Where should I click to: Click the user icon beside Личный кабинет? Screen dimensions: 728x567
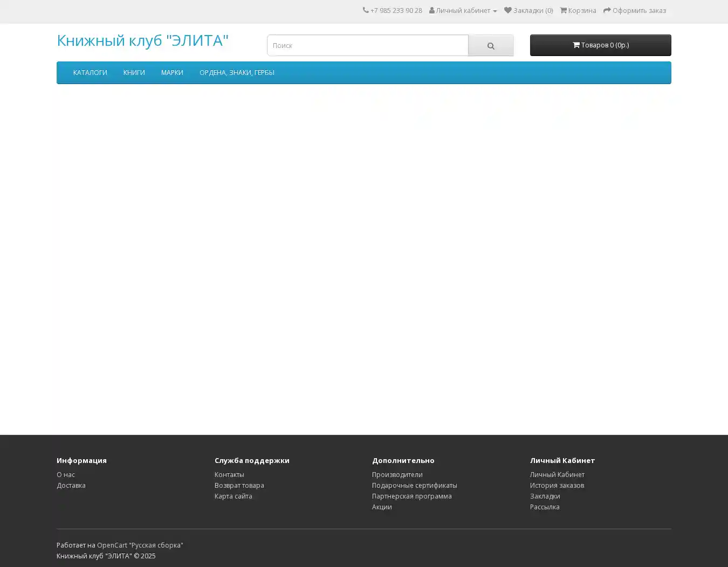432,10
